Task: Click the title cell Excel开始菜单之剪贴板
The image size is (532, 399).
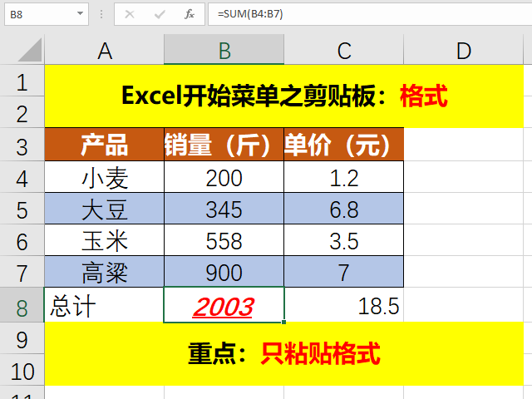Action: tap(284, 96)
